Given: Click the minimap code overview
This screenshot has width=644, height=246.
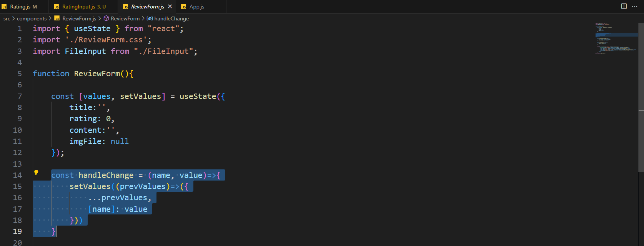Looking at the screenshot, I should [616, 38].
